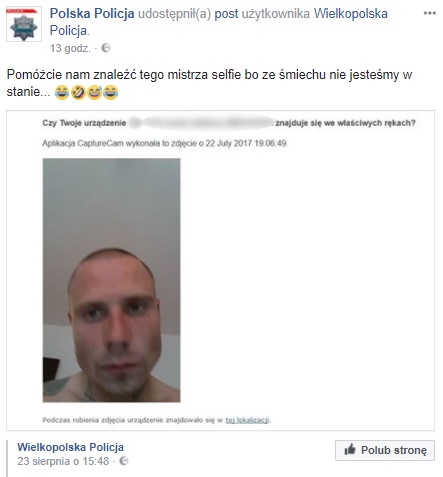Click the thumbs-up icon on Polub stronę
Viewport: 443px width, 477px height.
(350, 450)
